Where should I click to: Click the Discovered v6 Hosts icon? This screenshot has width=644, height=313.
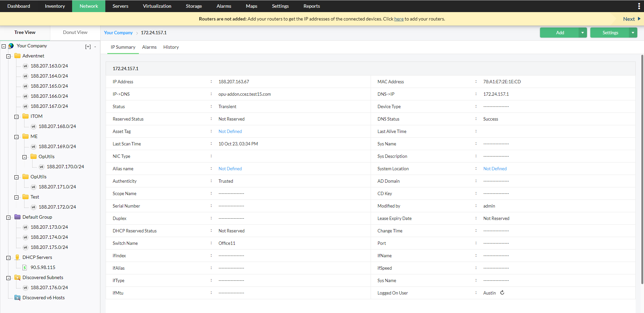tap(17, 298)
